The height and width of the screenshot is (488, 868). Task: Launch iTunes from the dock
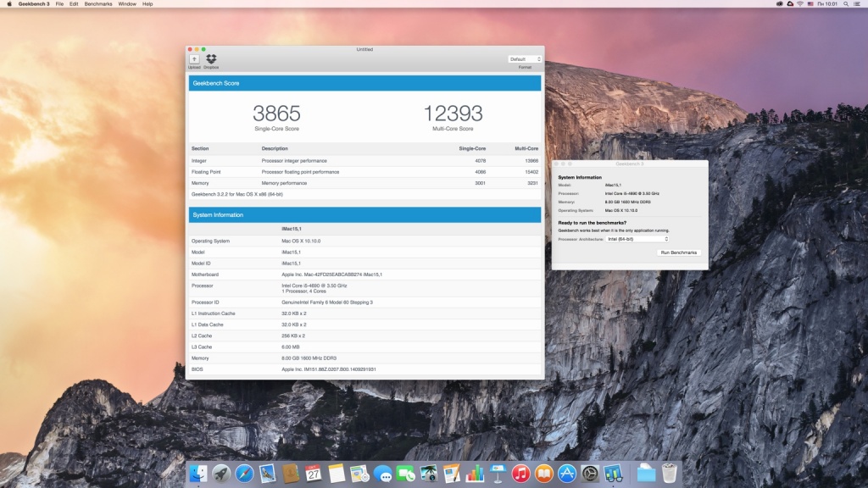tap(520, 474)
